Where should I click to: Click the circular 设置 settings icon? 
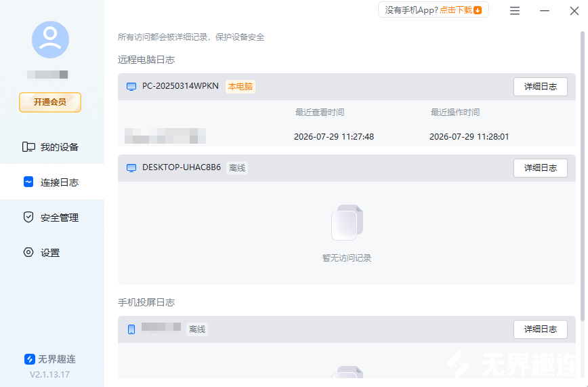click(x=28, y=252)
